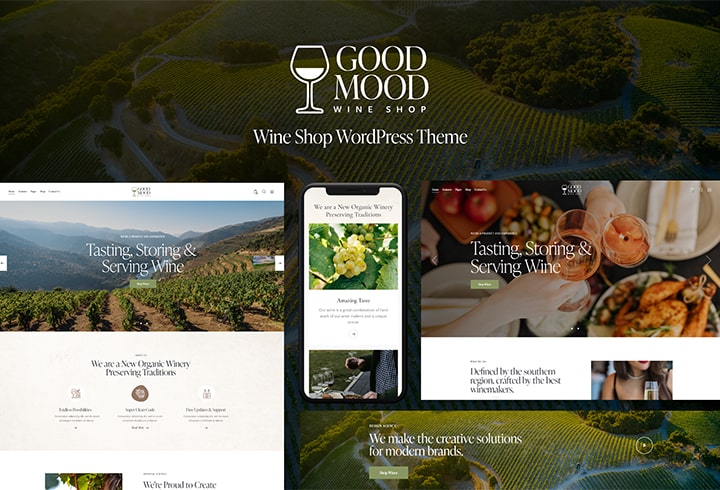Image resolution: width=720 pixels, height=490 pixels.
Task: Click the woman with champagne thumbnail
Action: coord(631,380)
